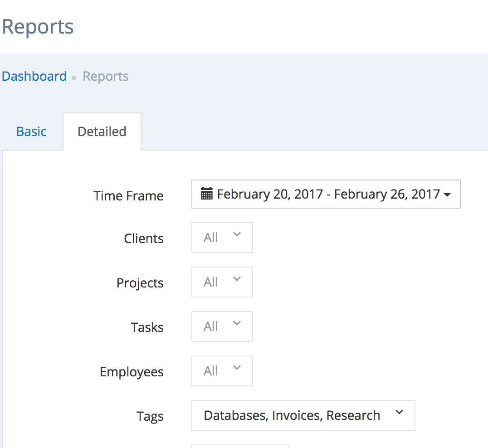The height and width of the screenshot is (448, 488).
Task: Click the Tags dropdown chevron
Action: (399, 413)
